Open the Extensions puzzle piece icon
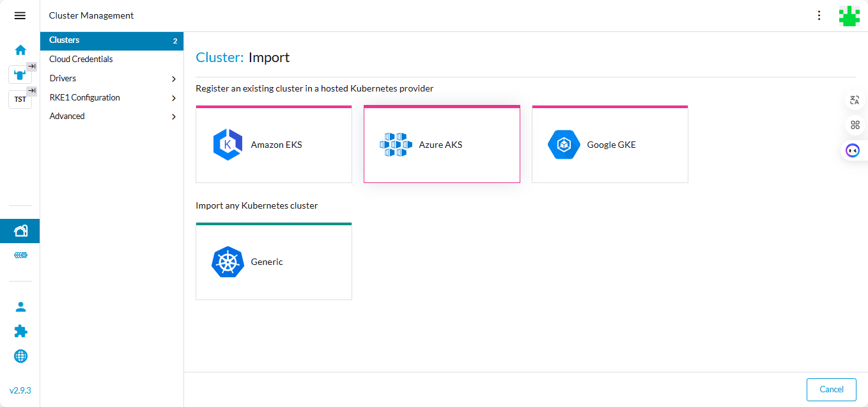The height and width of the screenshot is (407, 868). coord(20,331)
